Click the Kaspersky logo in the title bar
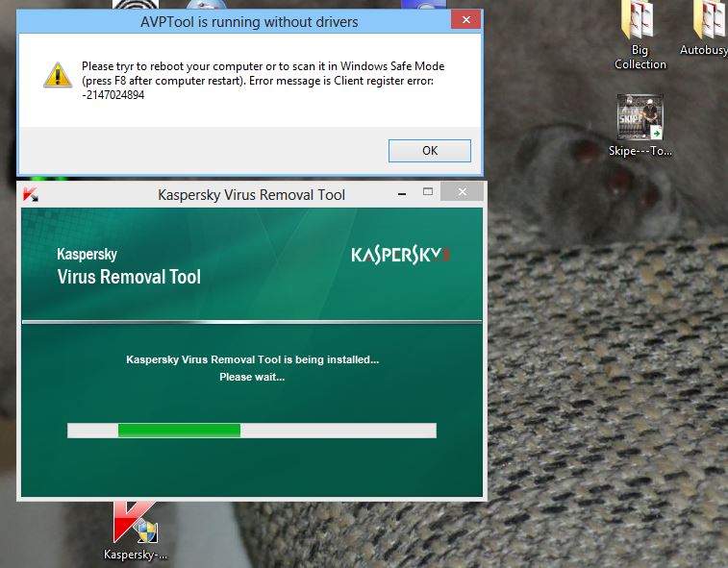The width and height of the screenshot is (728, 568). [x=31, y=194]
